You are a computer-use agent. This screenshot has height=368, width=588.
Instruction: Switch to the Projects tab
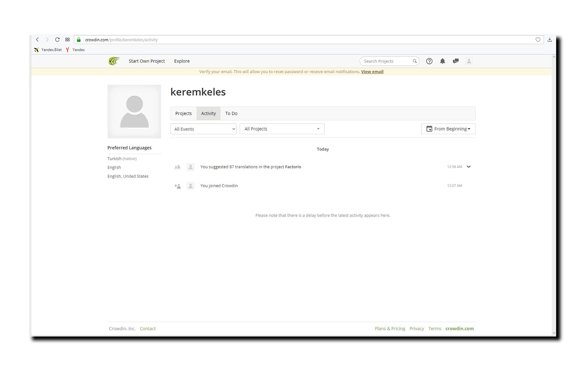pyautogui.click(x=183, y=114)
